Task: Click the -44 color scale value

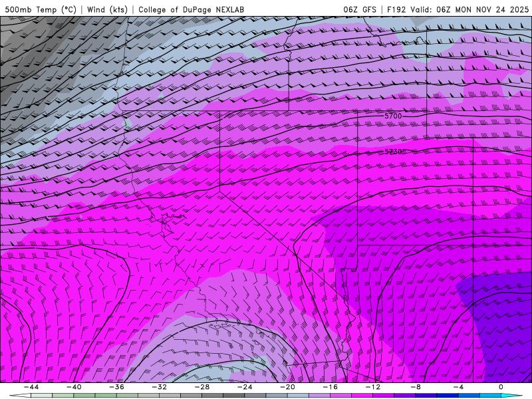Action: pos(31,387)
